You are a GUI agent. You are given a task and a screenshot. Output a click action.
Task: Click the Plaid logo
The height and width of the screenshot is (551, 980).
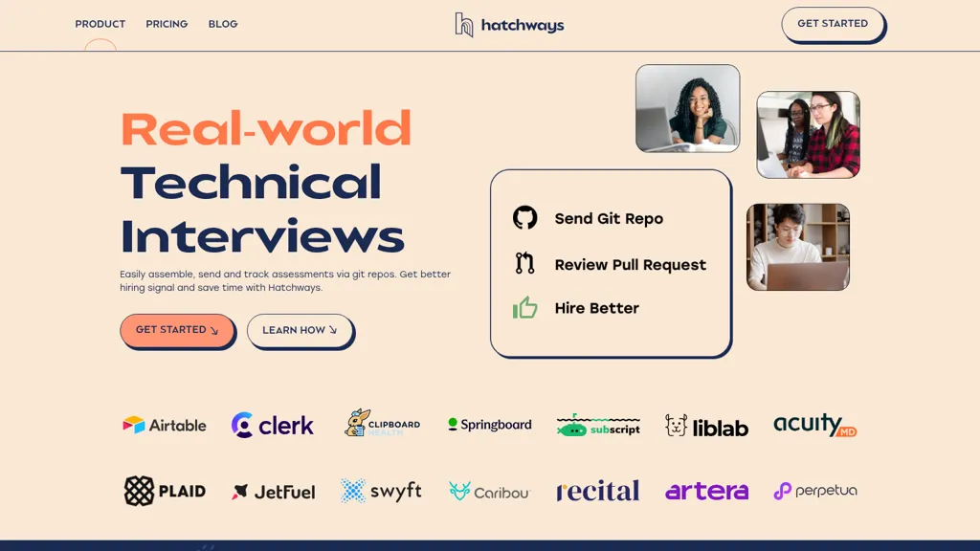click(165, 491)
